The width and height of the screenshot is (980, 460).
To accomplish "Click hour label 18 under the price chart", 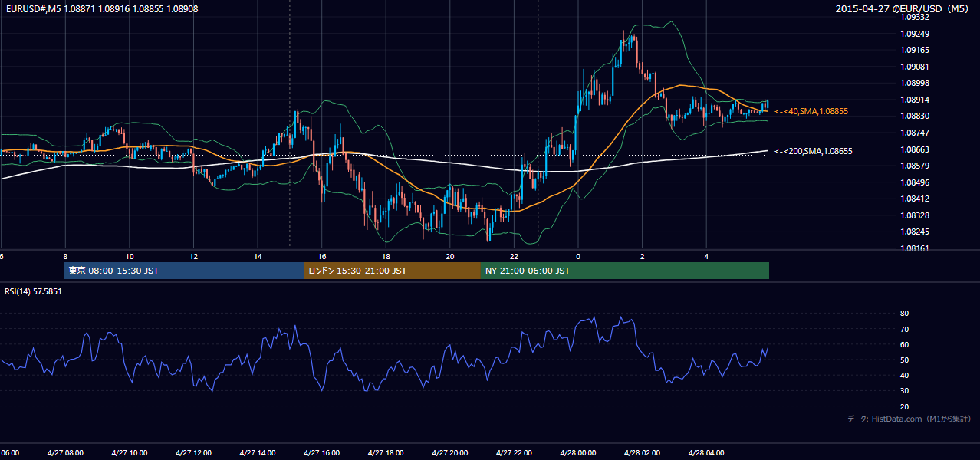I will click(x=386, y=256).
